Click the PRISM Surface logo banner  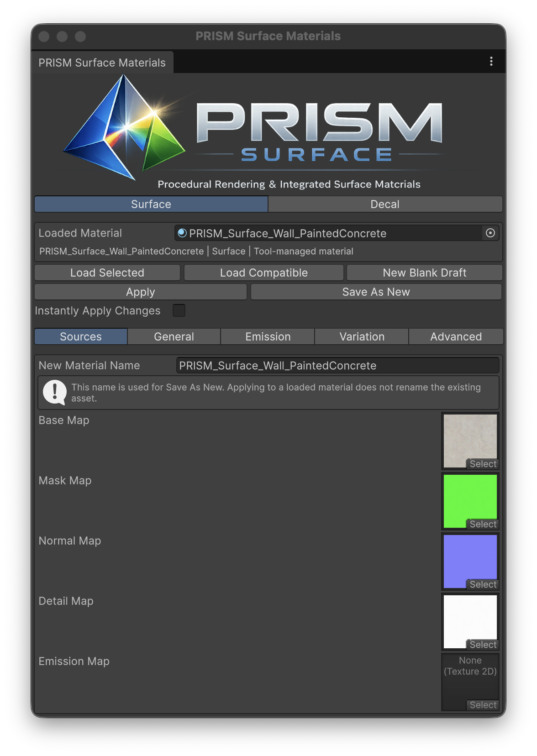[x=268, y=133]
